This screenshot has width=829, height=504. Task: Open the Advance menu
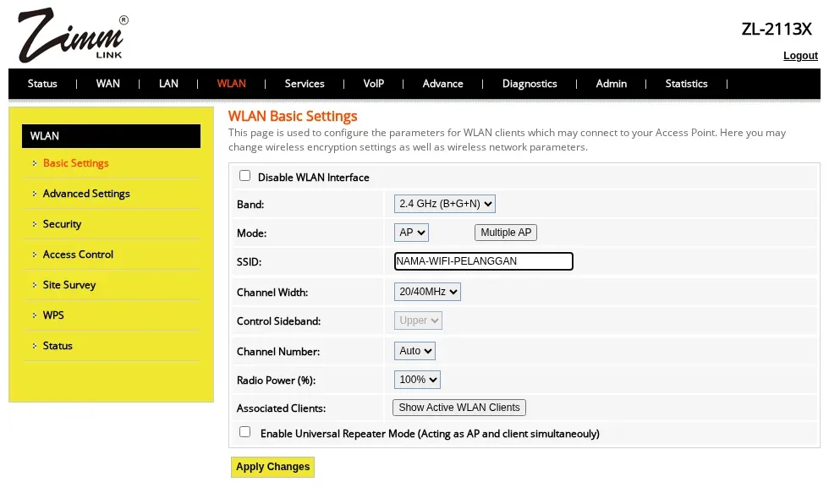[x=442, y=84]
